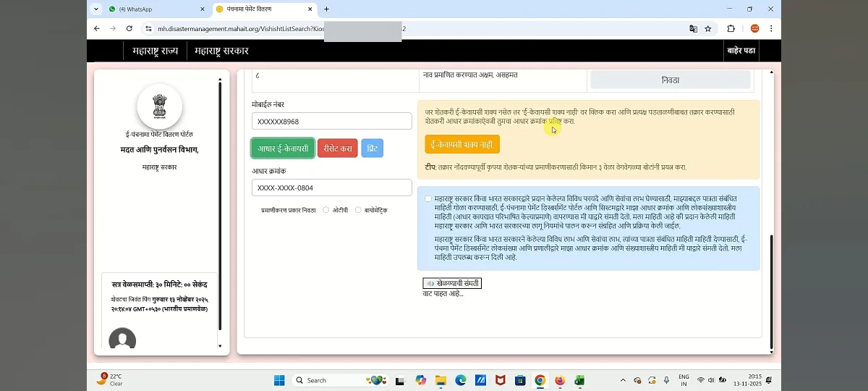
Task: Open the tab search dropdown arrow
Action: [x=96, y=9]
